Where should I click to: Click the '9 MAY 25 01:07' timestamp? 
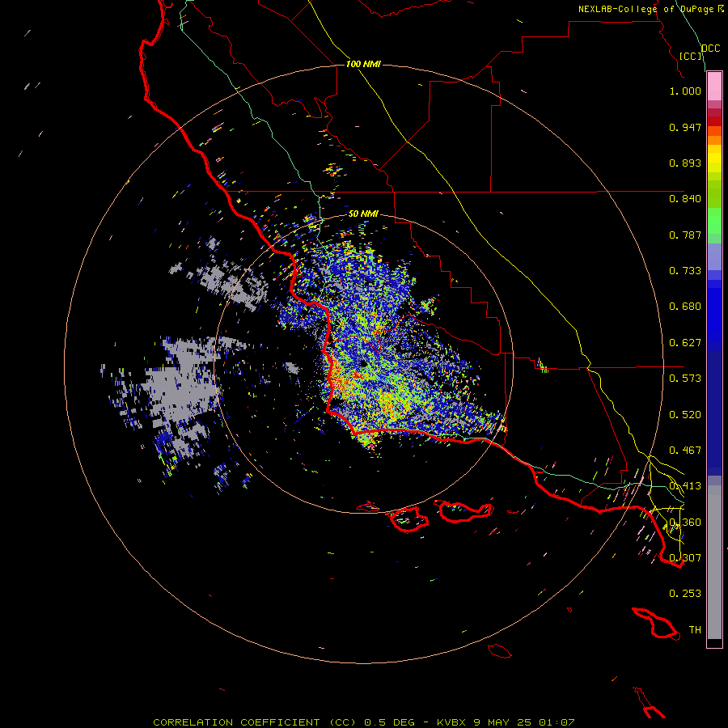coord(523,722)
